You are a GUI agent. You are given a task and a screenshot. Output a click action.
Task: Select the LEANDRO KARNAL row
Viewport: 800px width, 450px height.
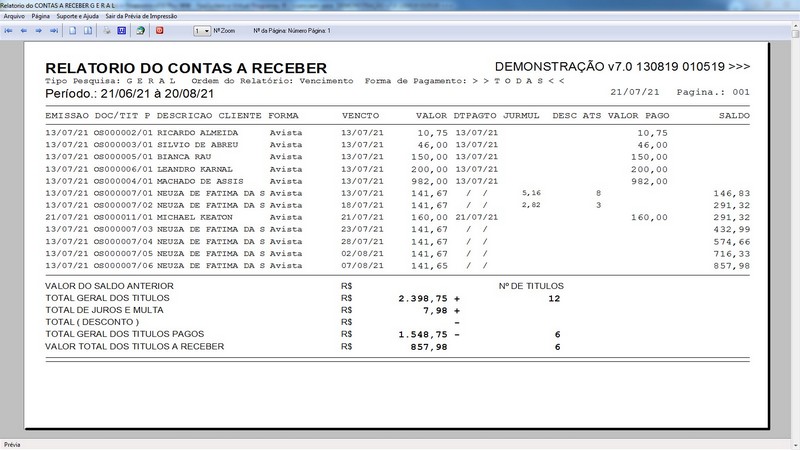(397, 169)
